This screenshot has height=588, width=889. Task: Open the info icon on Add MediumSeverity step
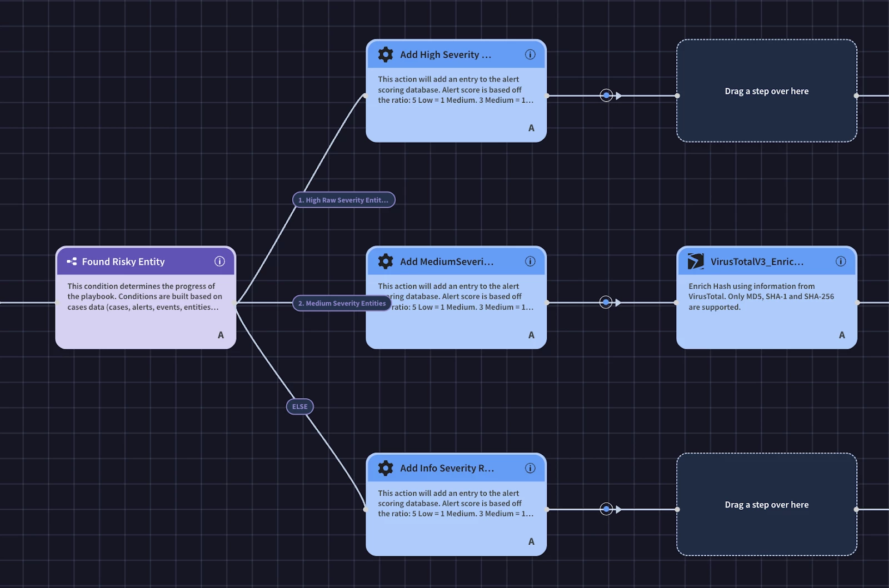[530, 261]
